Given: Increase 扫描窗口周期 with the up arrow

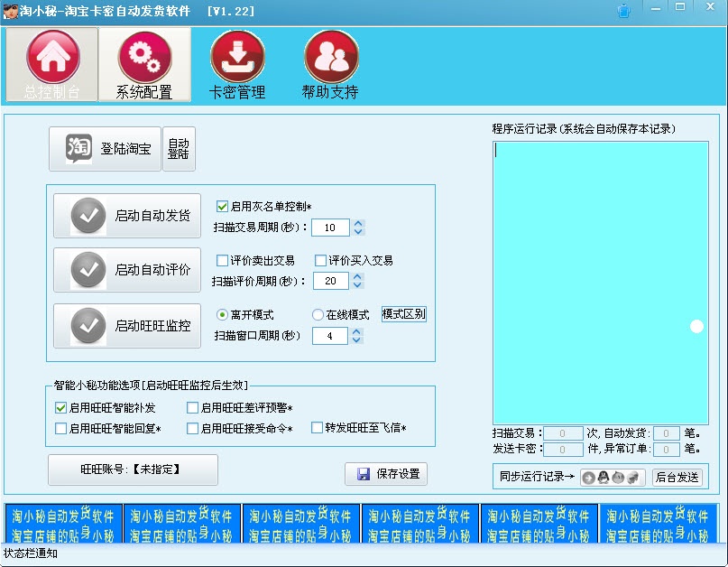Looking at the screenshot, I should coord(358,331).
